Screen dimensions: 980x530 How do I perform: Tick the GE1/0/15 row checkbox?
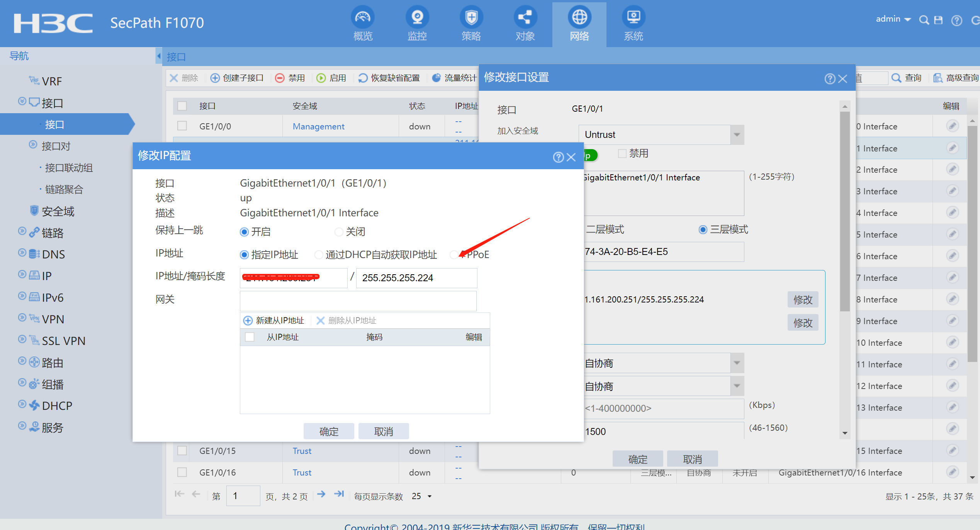[182, 451]
